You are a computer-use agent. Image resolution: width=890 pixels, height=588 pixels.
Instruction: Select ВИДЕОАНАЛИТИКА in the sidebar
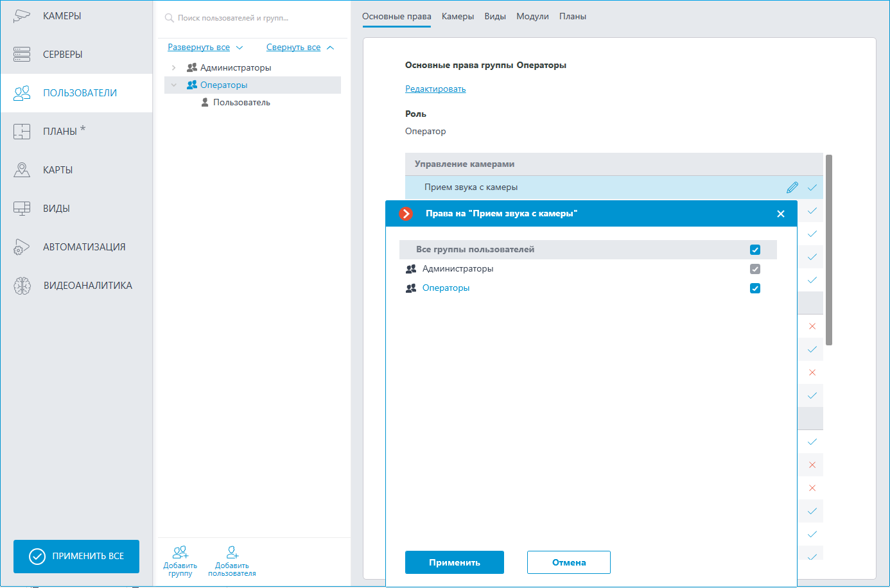click(76, 286)
